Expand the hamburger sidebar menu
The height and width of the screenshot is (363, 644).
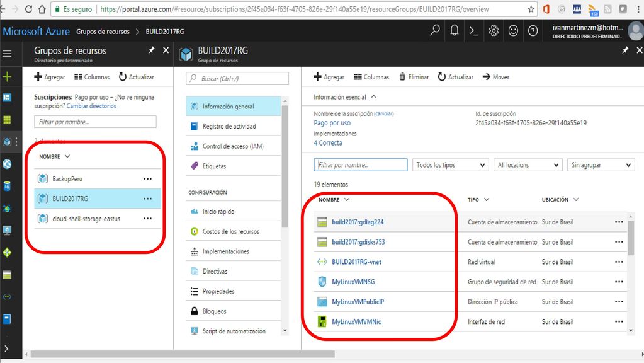point(7,54)
